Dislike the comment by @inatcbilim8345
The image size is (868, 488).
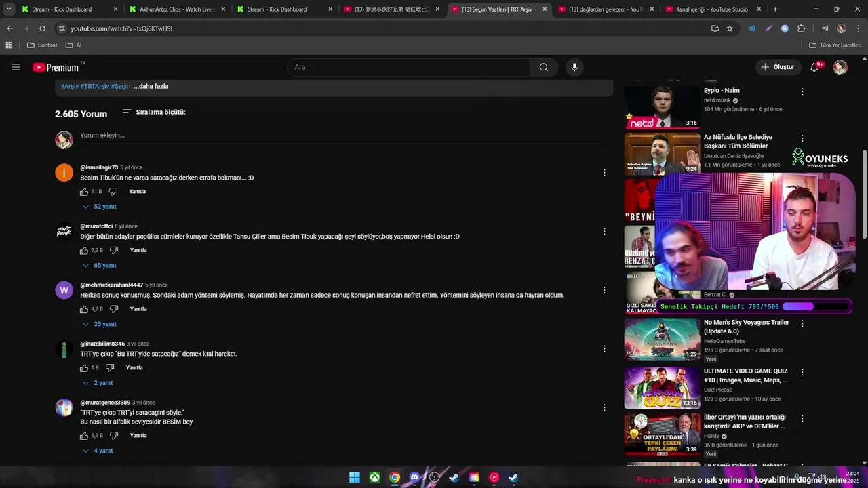[110, 368]
